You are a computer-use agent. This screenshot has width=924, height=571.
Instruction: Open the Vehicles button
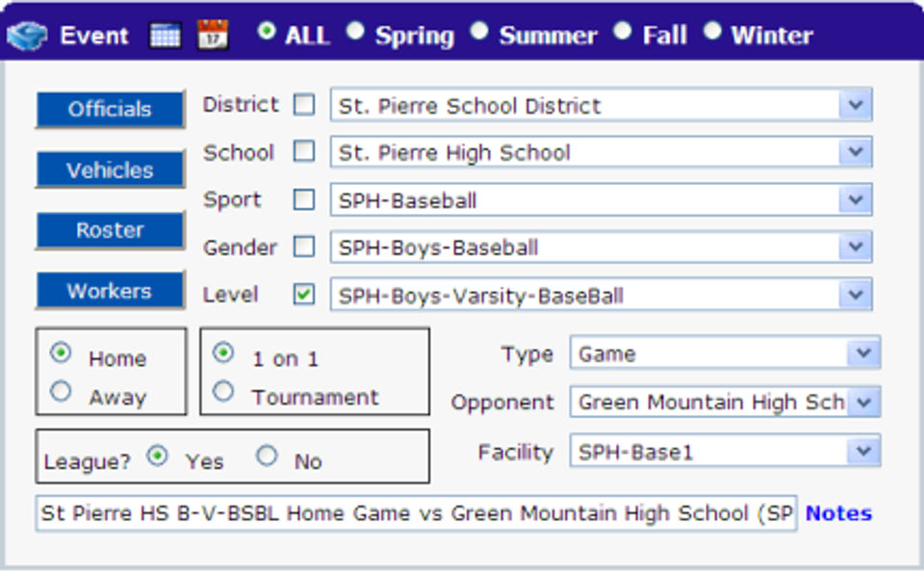110,170
